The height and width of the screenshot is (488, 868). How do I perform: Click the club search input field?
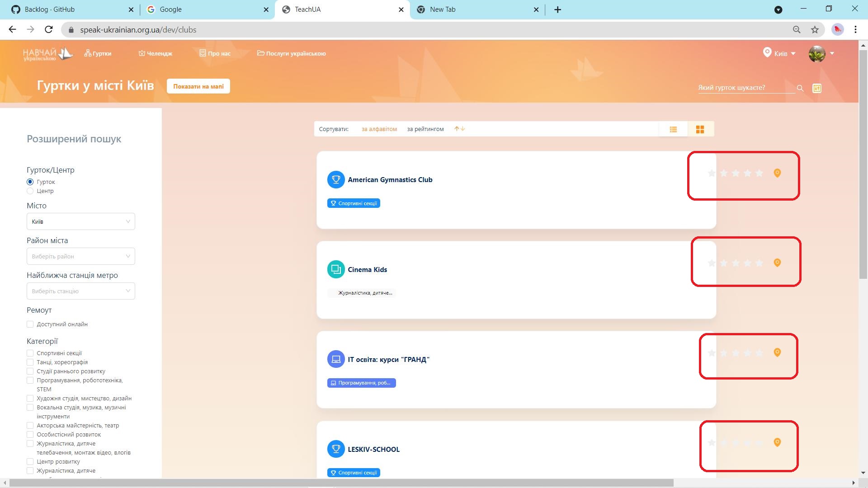[745, 88]
